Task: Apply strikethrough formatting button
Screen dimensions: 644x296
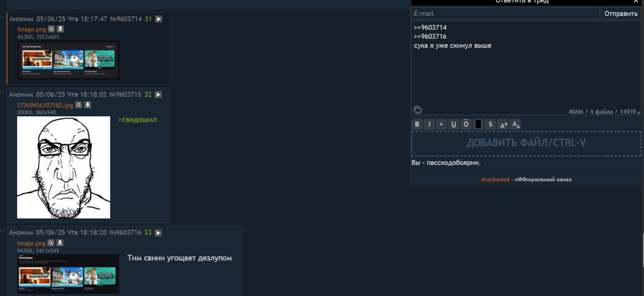Action: [491, 124]
